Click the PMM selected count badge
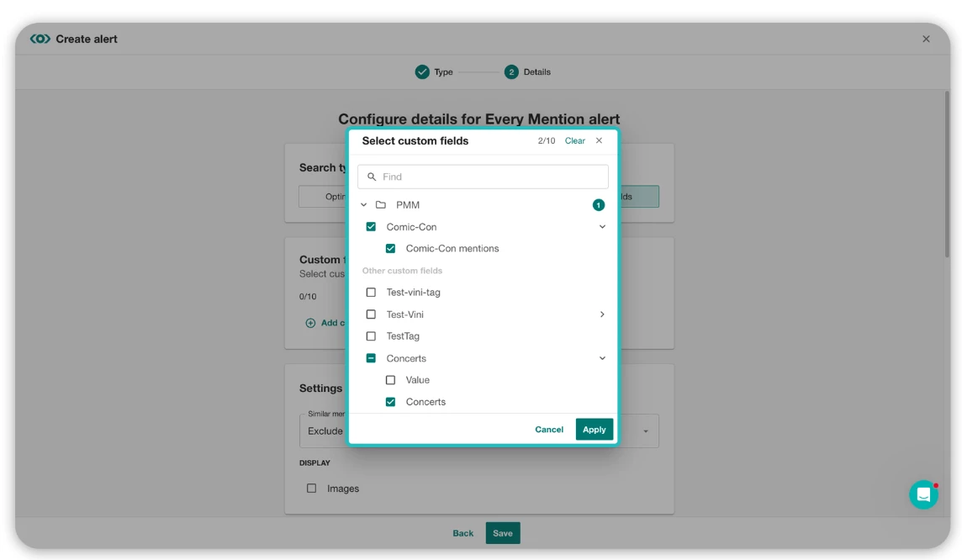This screenshot has width=962, height=560. tap(598, 205)
